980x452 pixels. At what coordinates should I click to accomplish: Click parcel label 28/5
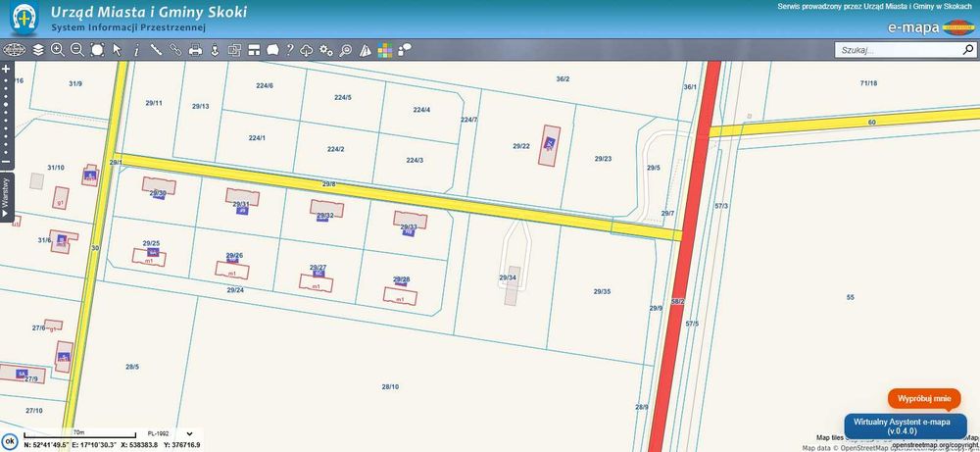132,367
